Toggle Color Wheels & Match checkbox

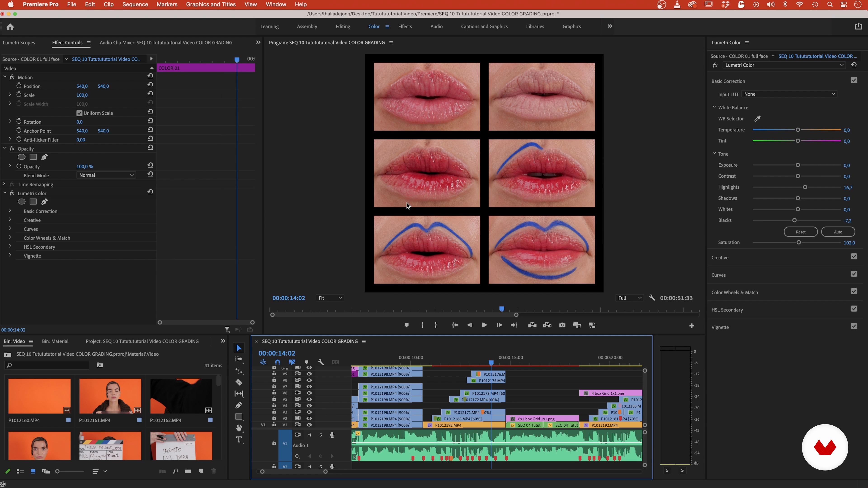point(854,292)
